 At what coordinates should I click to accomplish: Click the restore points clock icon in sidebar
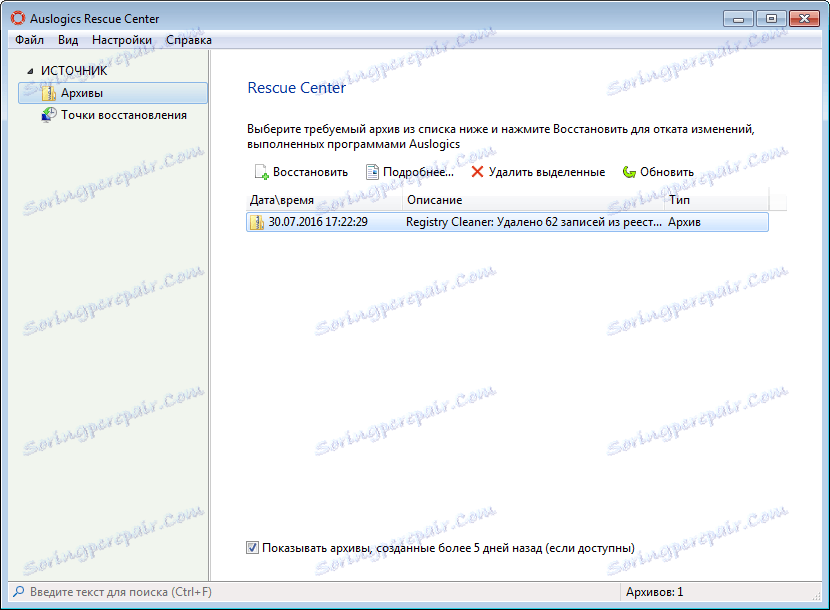[49, 115]
